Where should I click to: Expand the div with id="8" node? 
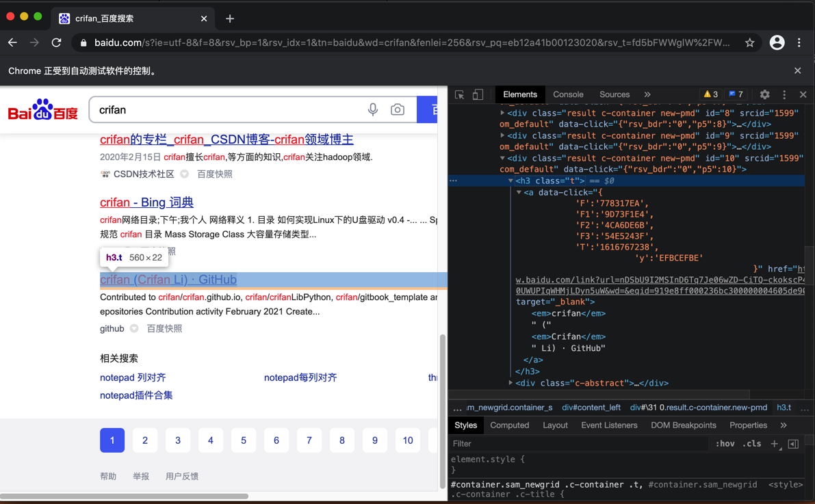pyautogui.click(x=502, y=113)
